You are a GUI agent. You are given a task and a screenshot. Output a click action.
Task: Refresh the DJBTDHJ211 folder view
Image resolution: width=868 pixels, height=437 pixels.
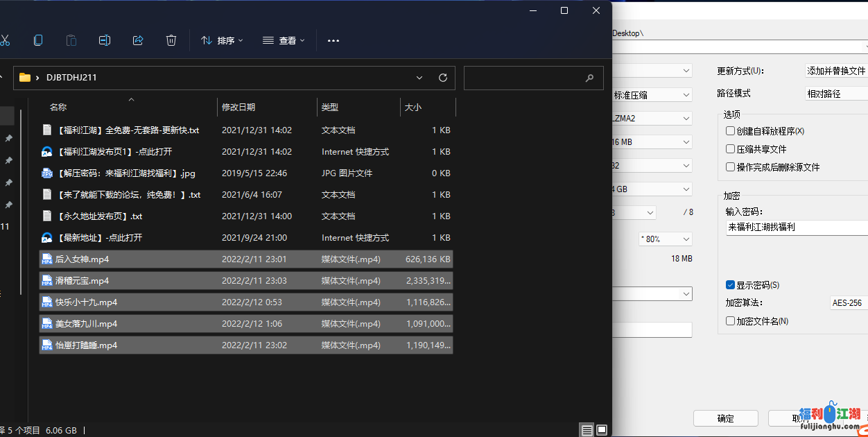tap(443, 78)
